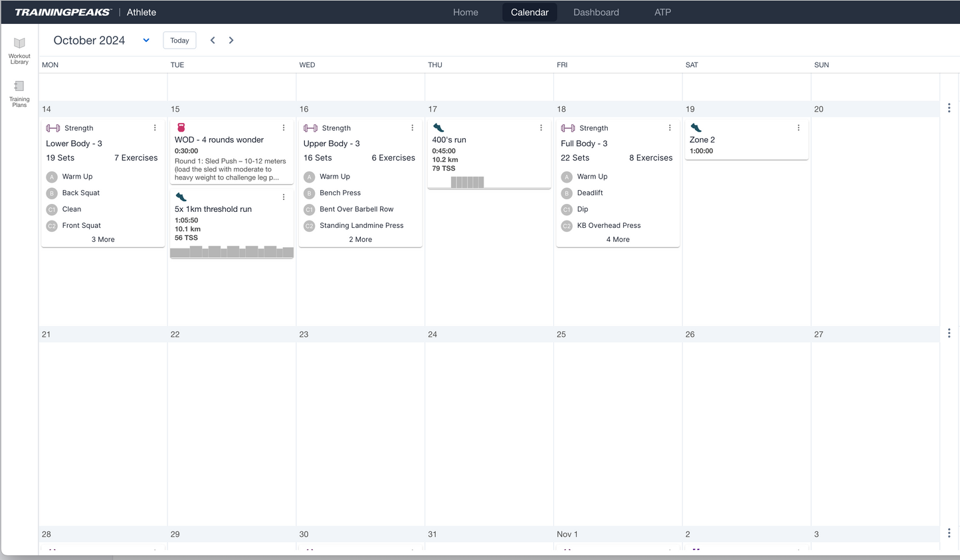Open the Workout Library sidebar panel
Screen dimensions: 960x560
(19, 50)
